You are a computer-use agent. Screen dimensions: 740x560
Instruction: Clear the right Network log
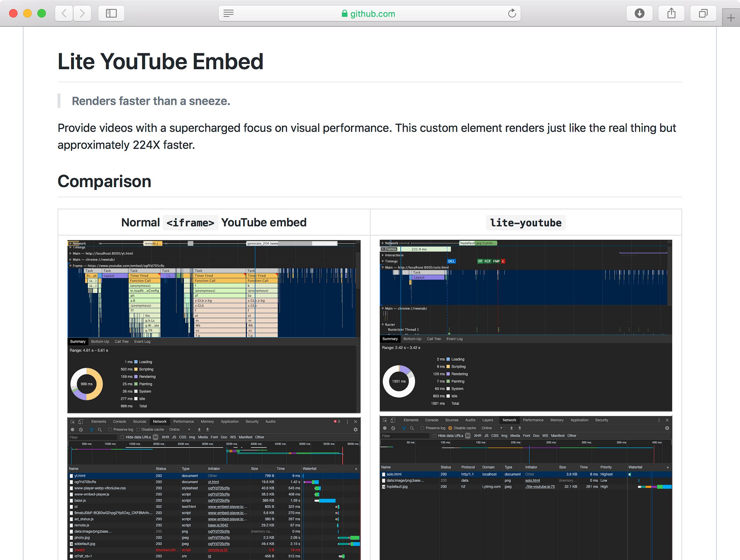(x=393, y=428)
